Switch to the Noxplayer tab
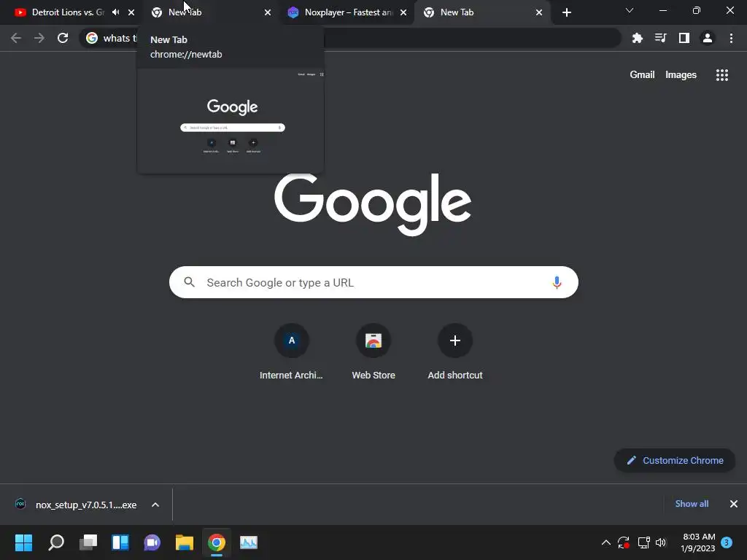 347,12
